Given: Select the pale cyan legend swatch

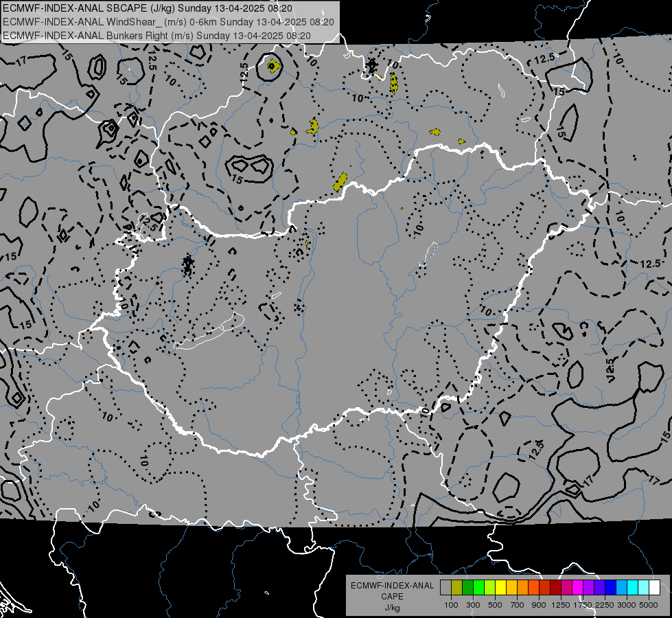Looking at the screenshot, I should point(644,587).
